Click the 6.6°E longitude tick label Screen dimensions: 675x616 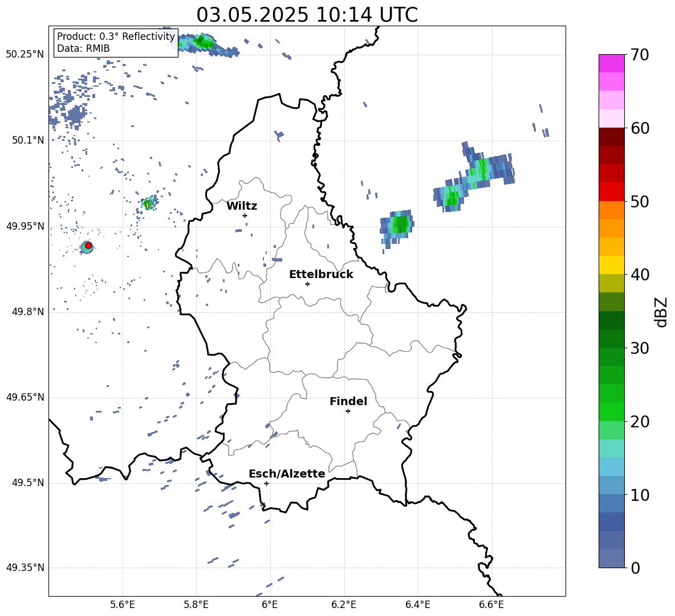coord(491,605)
